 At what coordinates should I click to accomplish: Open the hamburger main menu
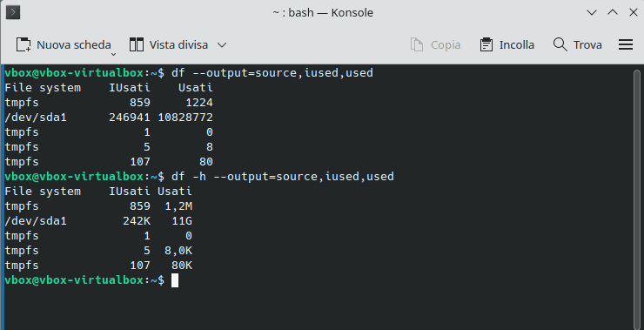(x=626, y=44)
